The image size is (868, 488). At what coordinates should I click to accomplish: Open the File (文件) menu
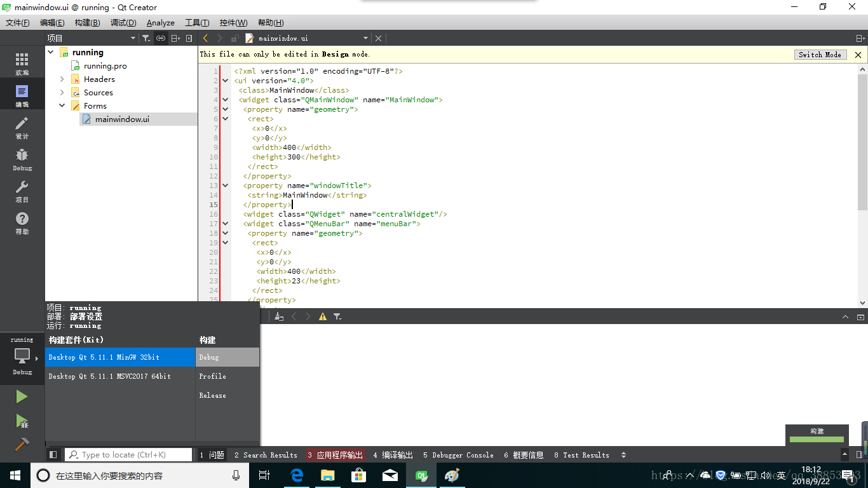point(18,23)
